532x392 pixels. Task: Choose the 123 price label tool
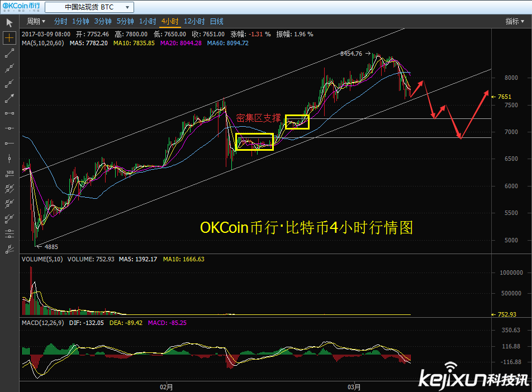coord(9,174)
